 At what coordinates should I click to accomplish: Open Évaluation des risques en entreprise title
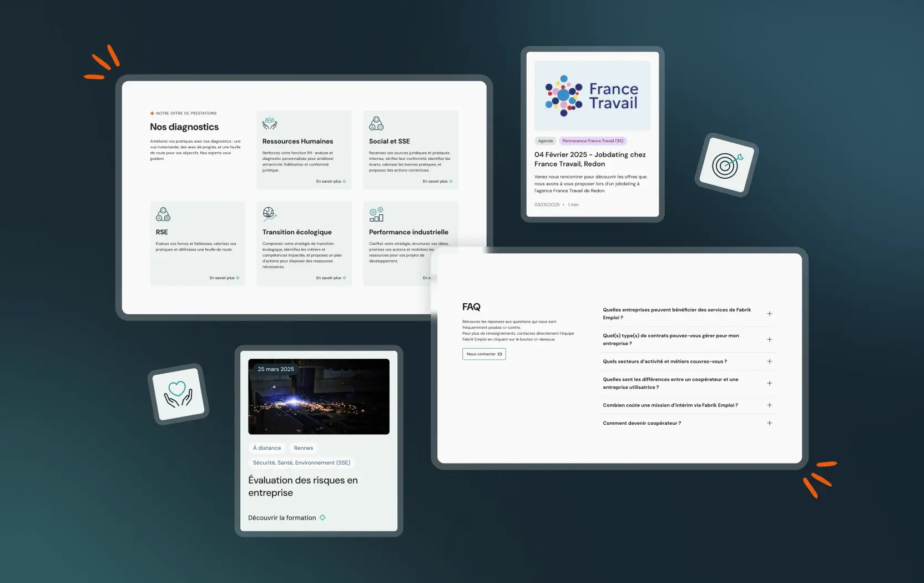pyautogui.click(x=303, y=486)
